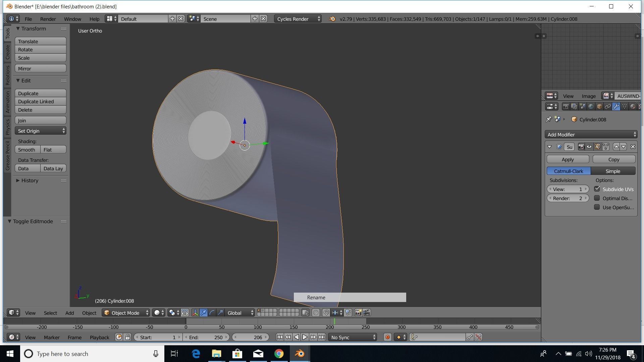Open the Add Modifier dropdown
Viewport: 644px width, 362px height.
coord(591,134)
